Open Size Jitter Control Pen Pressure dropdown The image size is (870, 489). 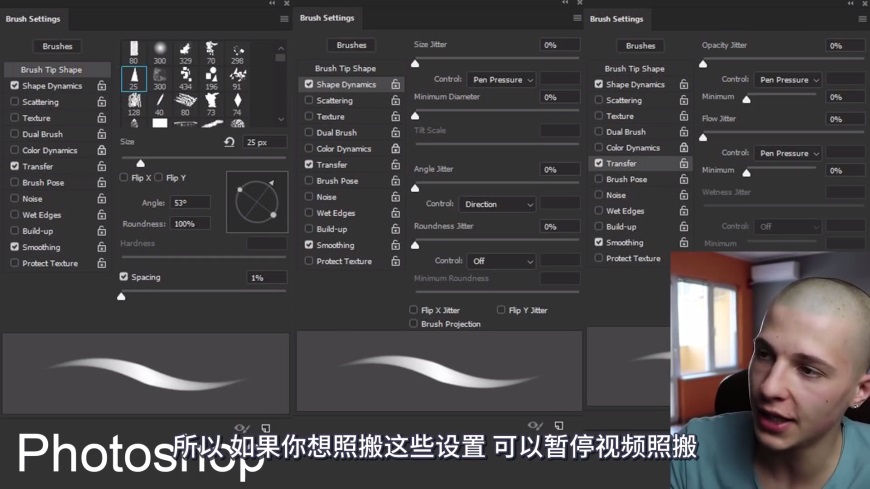point(502,80)
